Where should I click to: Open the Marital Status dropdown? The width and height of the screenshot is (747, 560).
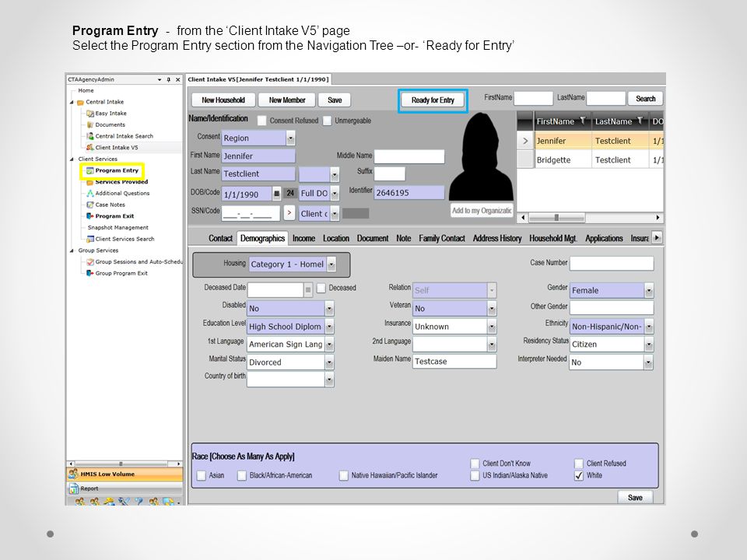pos(329,362)
